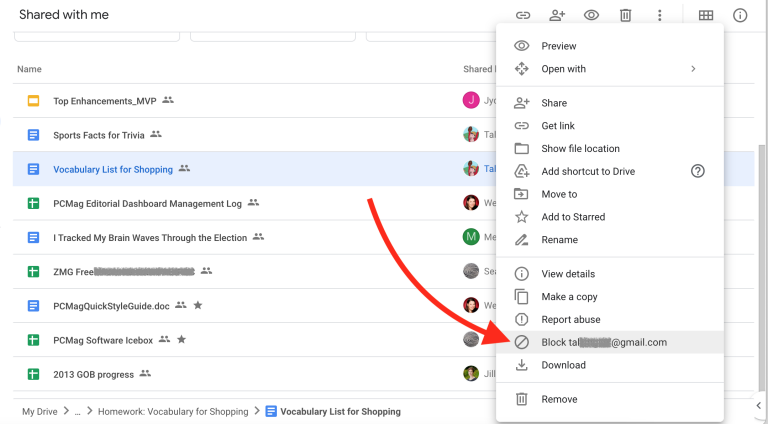Image resolution: width=768 pixels, height=424 pixels.
Task: Click the Sheets icon beside PCMag Software Icebox
Action: (33, 340)
